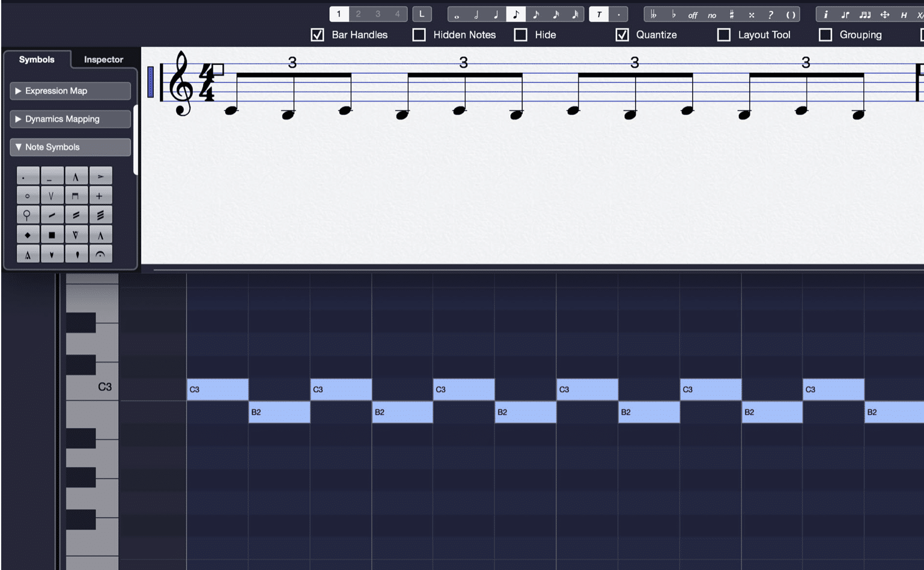Expand the Expression Map section
Image resolution: width=924 pixels, height=570 pixels.
point(70,91)
